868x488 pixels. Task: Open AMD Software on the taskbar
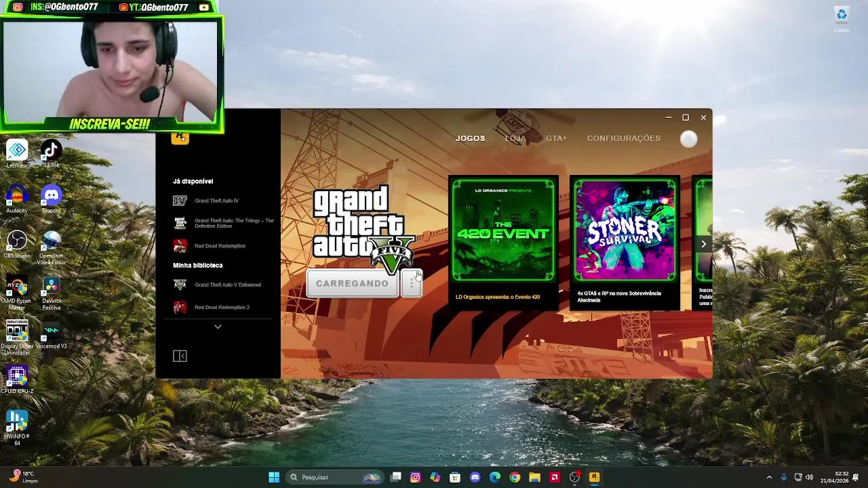click(x=555, y=477)
